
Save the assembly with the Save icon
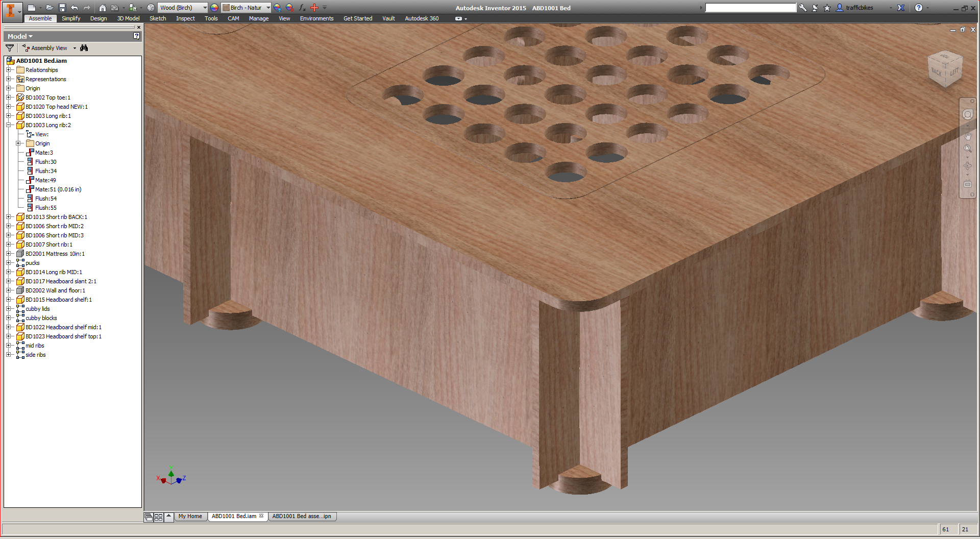[62, 8]
